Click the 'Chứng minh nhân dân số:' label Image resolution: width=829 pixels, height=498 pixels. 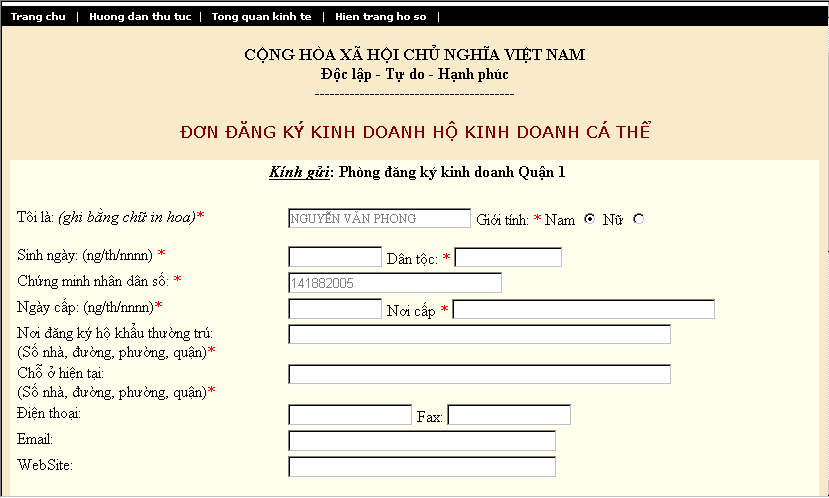pyautogui.click(x=93, y=281)
